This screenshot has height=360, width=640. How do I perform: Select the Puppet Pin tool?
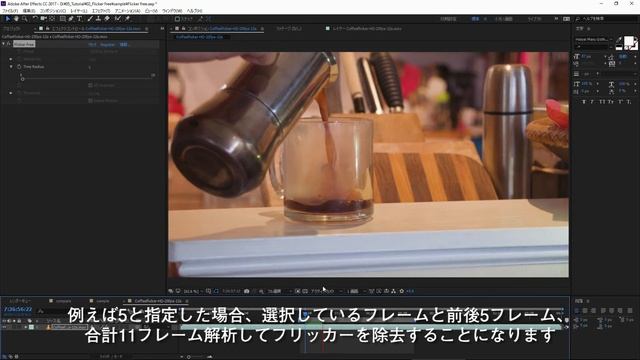click(x=127, y=19)
